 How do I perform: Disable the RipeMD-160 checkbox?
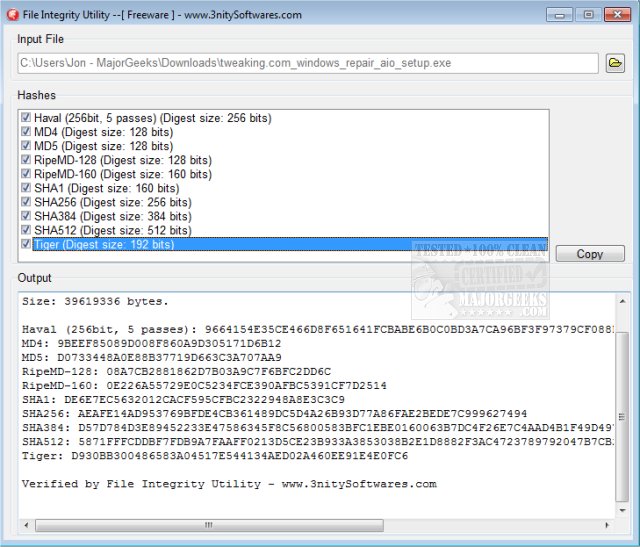[x=26, y=173]
